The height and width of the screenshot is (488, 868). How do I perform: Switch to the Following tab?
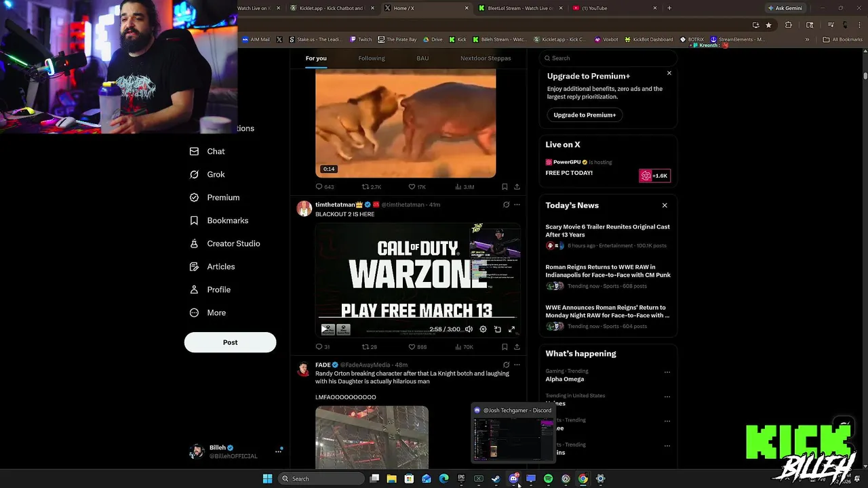[372, 58]
